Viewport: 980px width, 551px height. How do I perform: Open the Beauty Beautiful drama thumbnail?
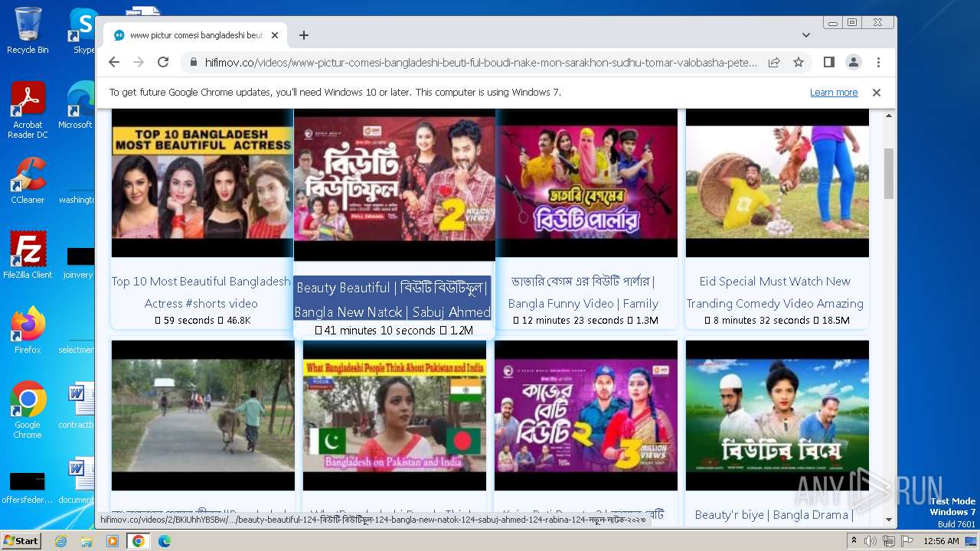point(394,184)
